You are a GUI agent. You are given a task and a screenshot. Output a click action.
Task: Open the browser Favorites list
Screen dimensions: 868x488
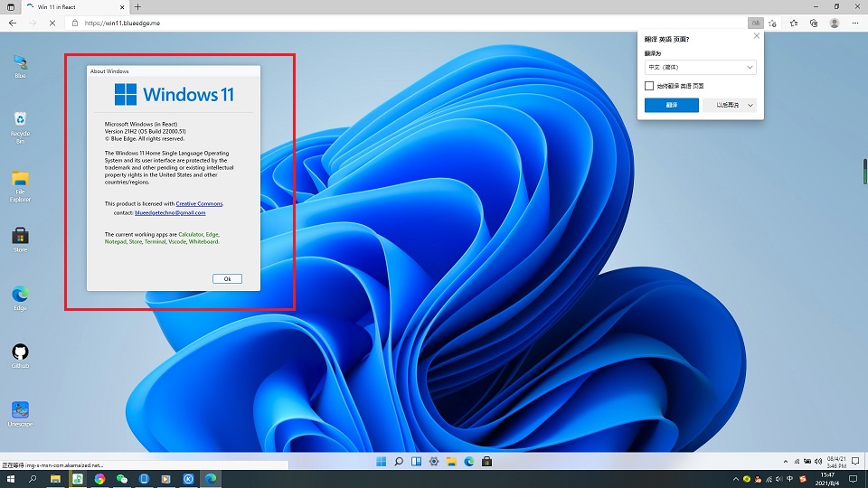click(x=794, y=23)
